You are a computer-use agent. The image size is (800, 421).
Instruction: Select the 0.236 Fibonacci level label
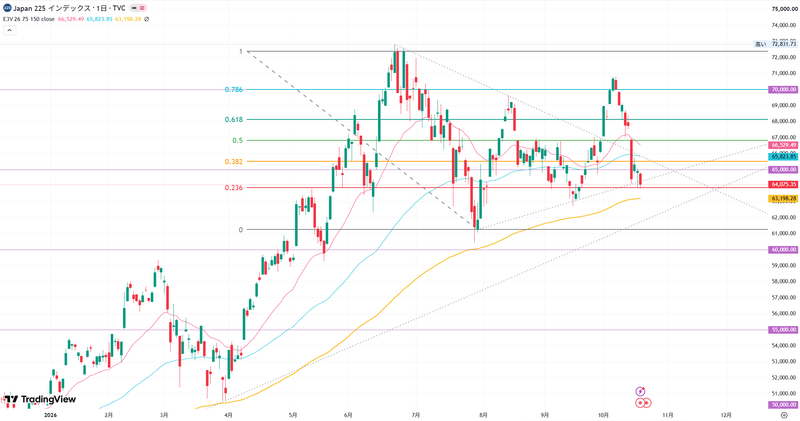[x=234, y=187]
